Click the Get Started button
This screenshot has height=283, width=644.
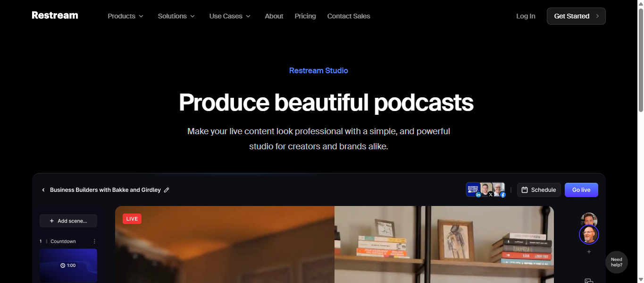(x=576, y=16)
